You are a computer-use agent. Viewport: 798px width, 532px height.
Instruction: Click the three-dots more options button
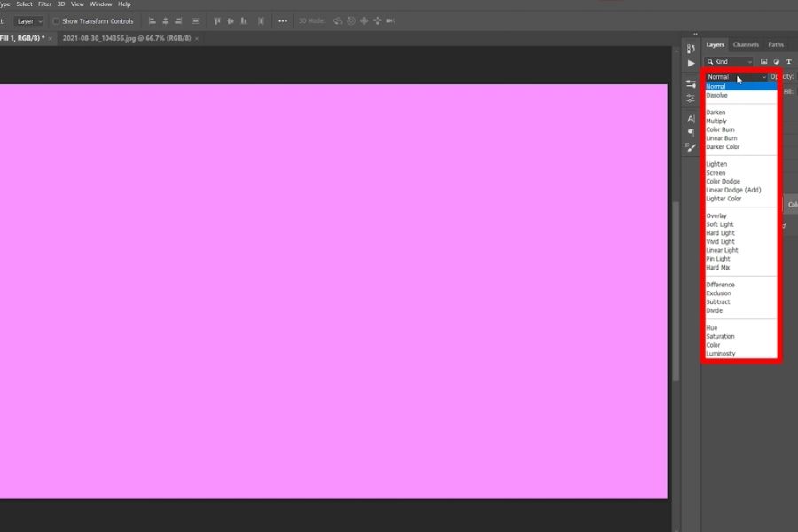pos(283,20)
